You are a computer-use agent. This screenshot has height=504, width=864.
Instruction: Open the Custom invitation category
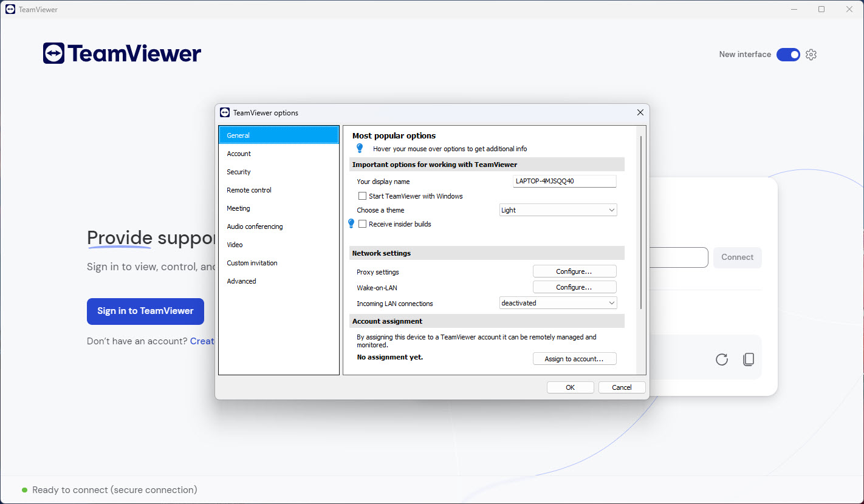(279, 263)
